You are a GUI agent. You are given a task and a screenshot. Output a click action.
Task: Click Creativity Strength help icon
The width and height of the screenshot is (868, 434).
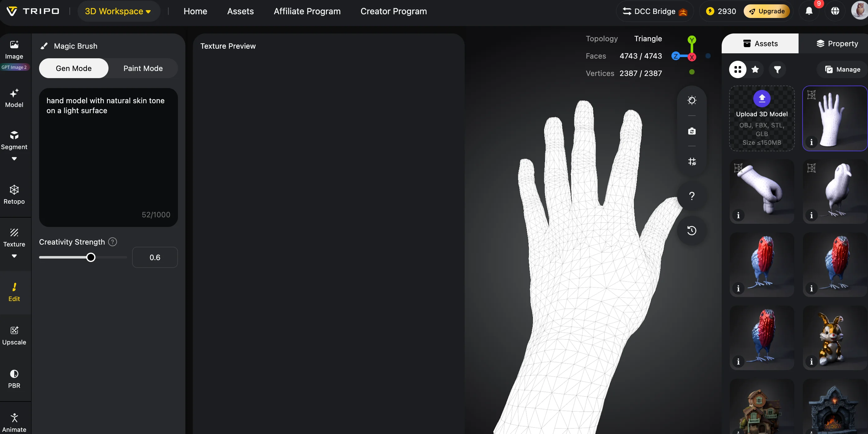point(113,242)
